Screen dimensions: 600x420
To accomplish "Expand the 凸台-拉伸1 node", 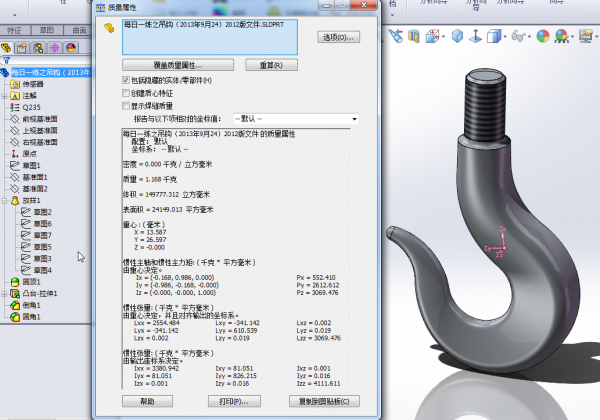I will [x=4, y=294].
